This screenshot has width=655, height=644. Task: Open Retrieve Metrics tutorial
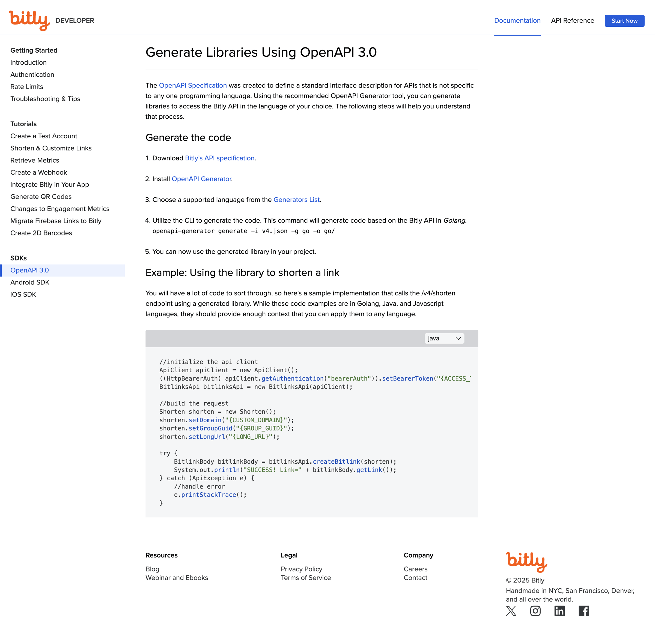pos(35,160)
